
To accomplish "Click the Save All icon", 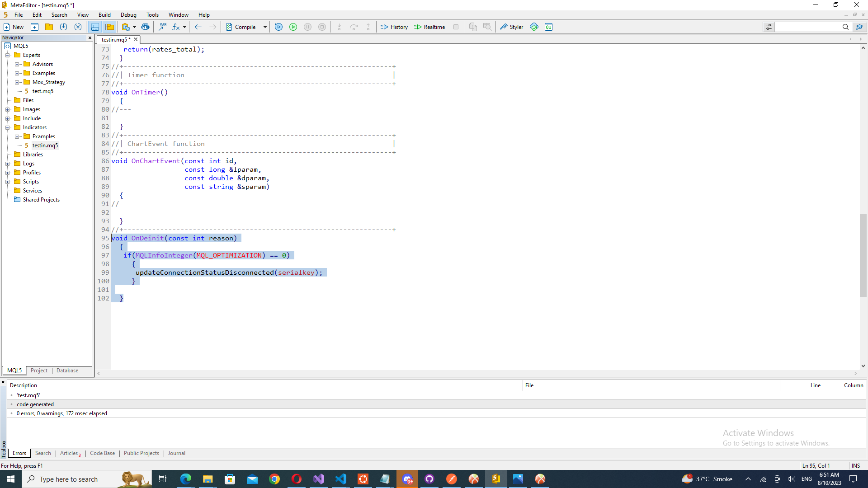I will (78, 27).
